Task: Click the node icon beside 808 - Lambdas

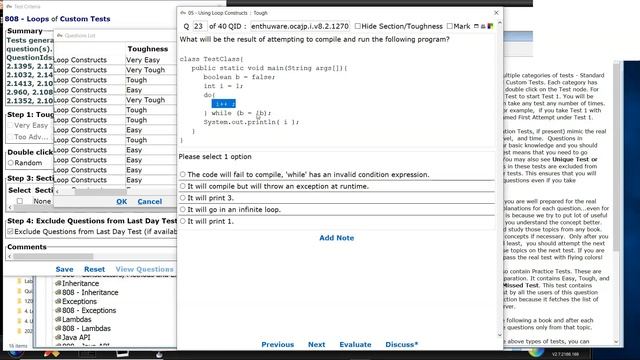Action: pyautogui.click(x=58, y=328)
